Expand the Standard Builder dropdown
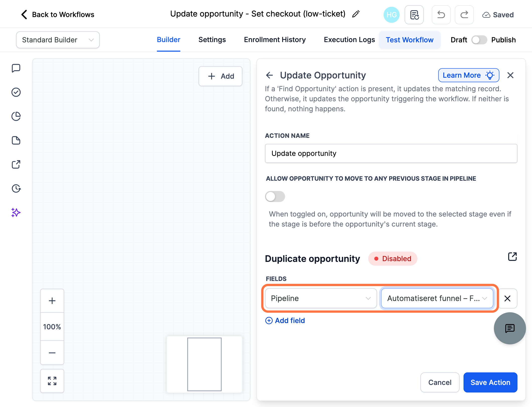The image size is (532, 407). coord(58,40)
